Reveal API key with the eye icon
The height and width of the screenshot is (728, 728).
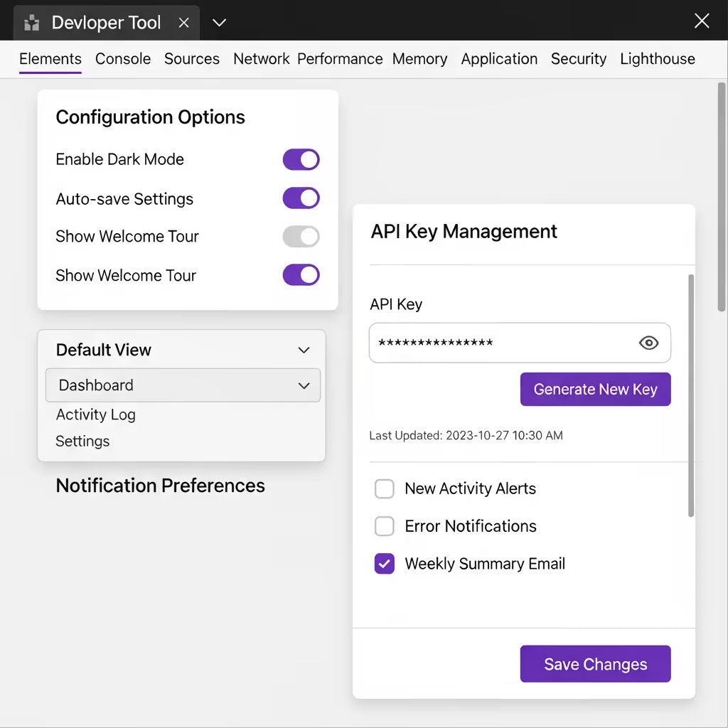point(648,343)
